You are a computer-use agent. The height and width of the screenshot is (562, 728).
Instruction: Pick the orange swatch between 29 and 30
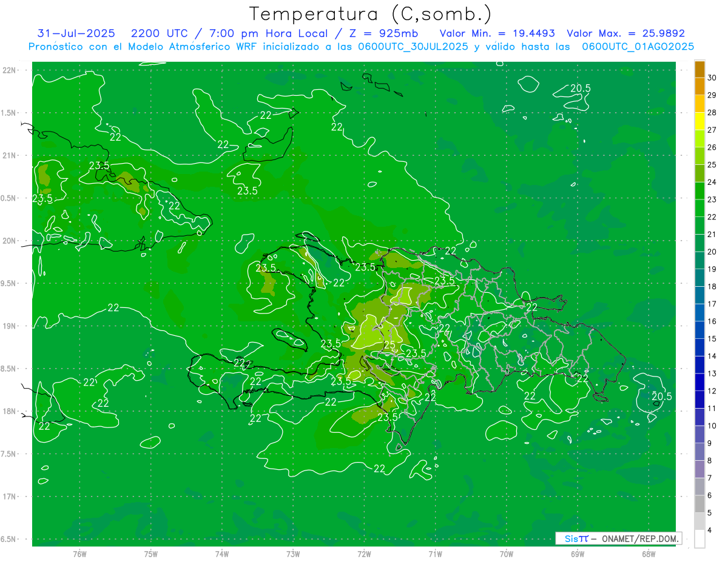click(699, 86)
